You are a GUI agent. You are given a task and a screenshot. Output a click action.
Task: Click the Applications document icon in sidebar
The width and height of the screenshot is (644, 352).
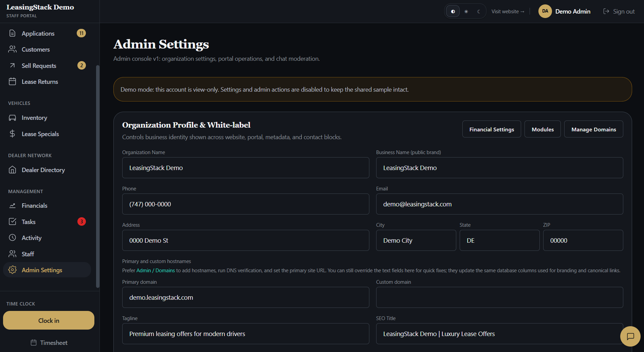(13, 33)
